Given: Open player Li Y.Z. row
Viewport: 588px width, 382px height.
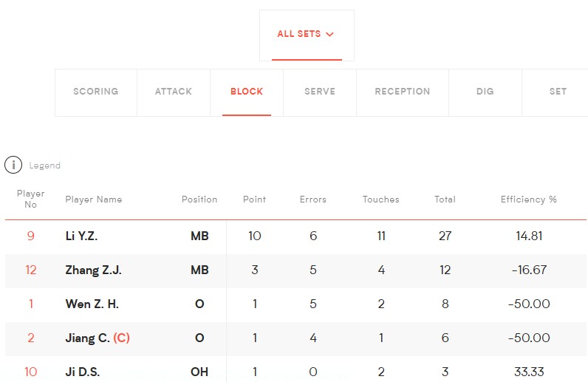Looking at the screenshot, I should [x=295, y=236].
